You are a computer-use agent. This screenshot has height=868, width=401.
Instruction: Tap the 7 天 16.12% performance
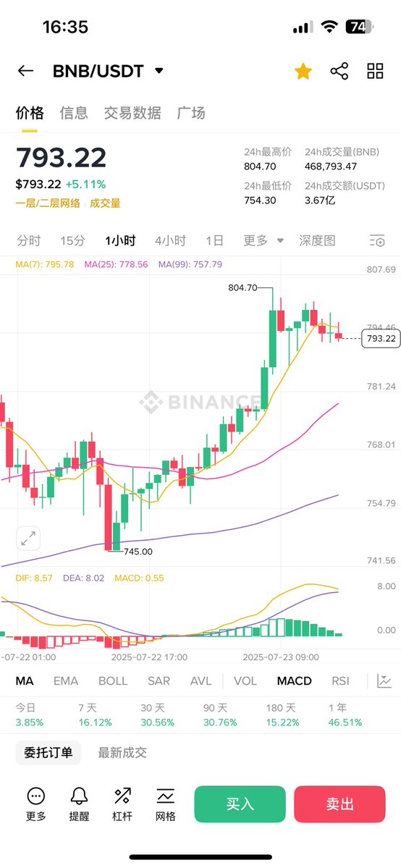click(x=96, y=715)
